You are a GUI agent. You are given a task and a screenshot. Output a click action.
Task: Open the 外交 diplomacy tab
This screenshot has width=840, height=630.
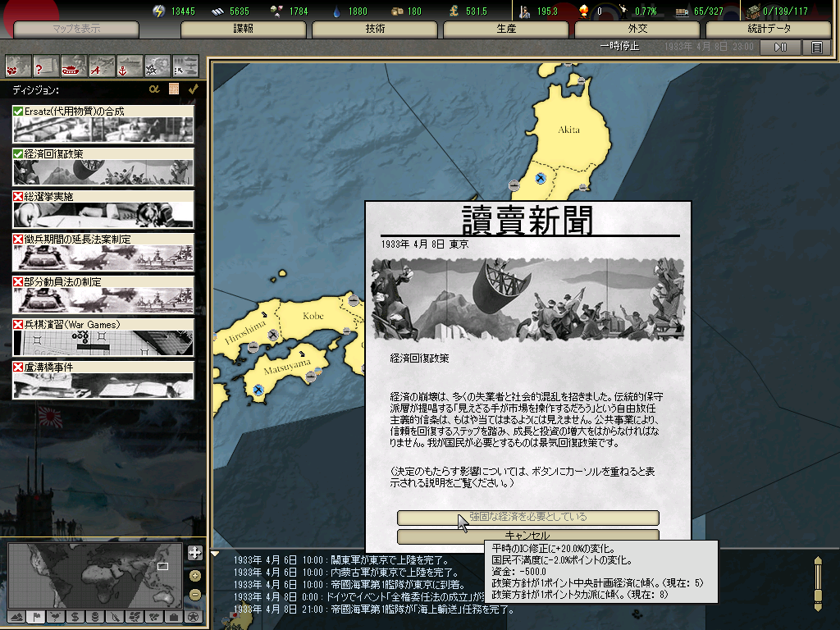[x=637, y=29]
